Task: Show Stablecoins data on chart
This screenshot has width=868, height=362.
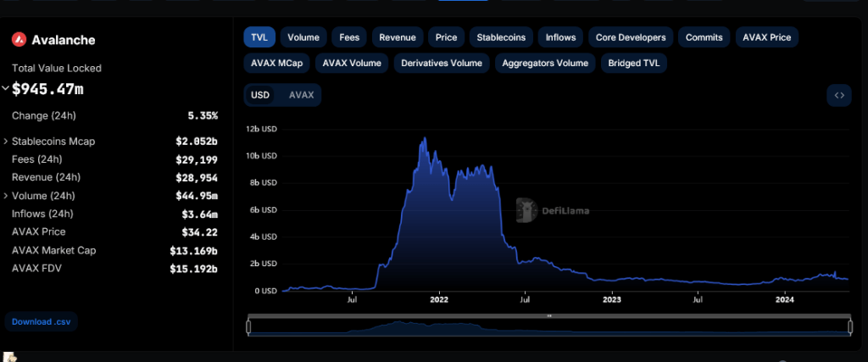Action: [501, 37]
